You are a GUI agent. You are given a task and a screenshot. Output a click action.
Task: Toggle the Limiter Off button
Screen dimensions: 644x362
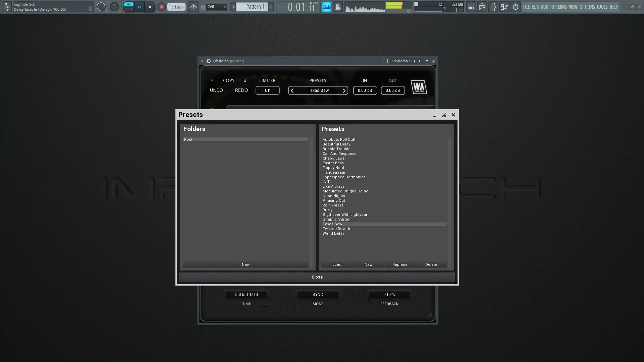(267, 90)
